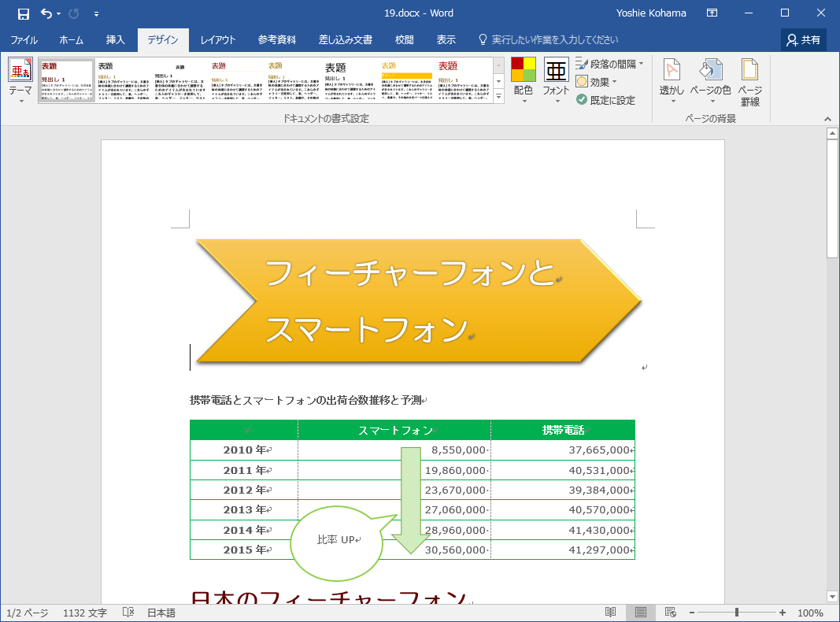Select the large black 表題 style set
This screenshot has width=840, height=622.
point(350,80)
